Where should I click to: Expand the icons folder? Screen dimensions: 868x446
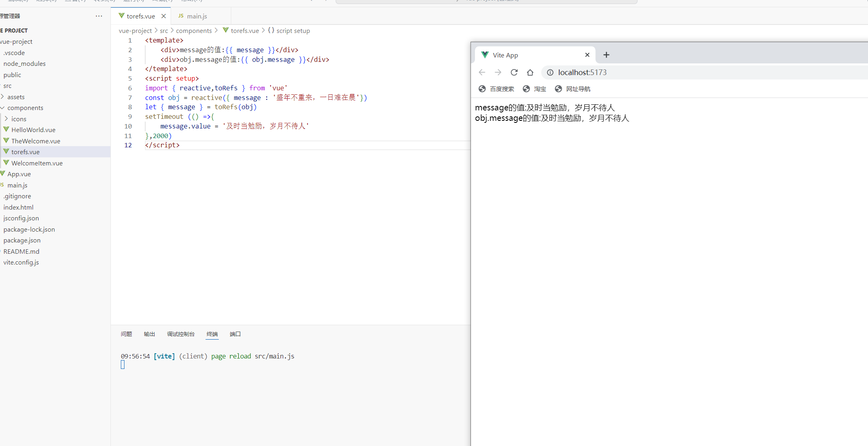point(19,119)
